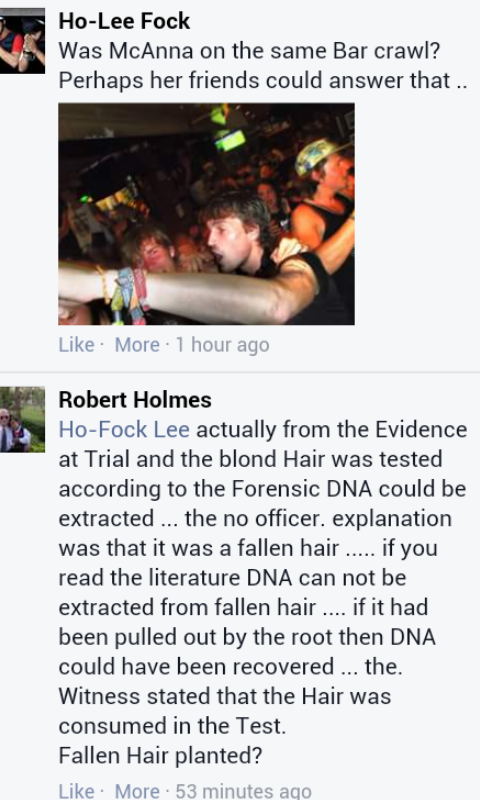Viewport: 480px width, 800px height.
Task: Select the 'Witness stated that the Hair was' line
Action: pos(225,696)
